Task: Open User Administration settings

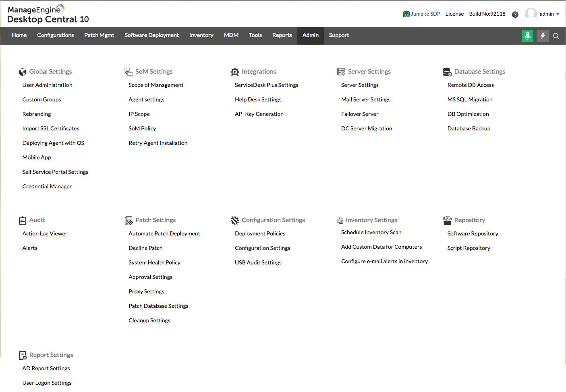Action: [x=48, y=85]
